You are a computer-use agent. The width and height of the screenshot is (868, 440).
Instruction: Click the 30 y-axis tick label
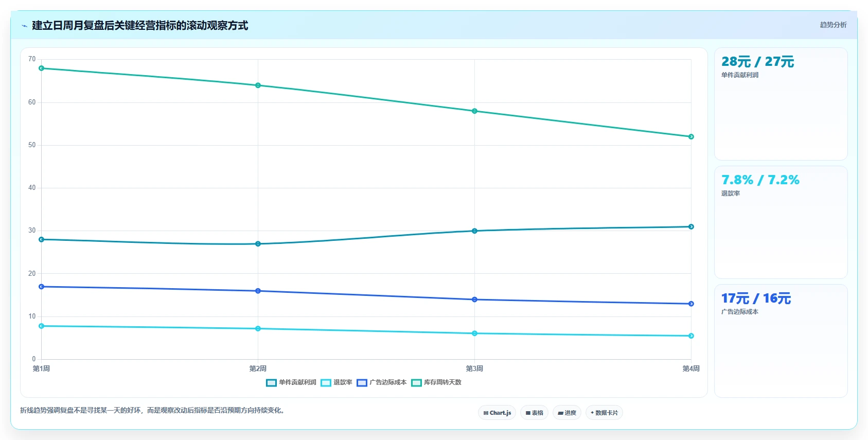(32, 231)
